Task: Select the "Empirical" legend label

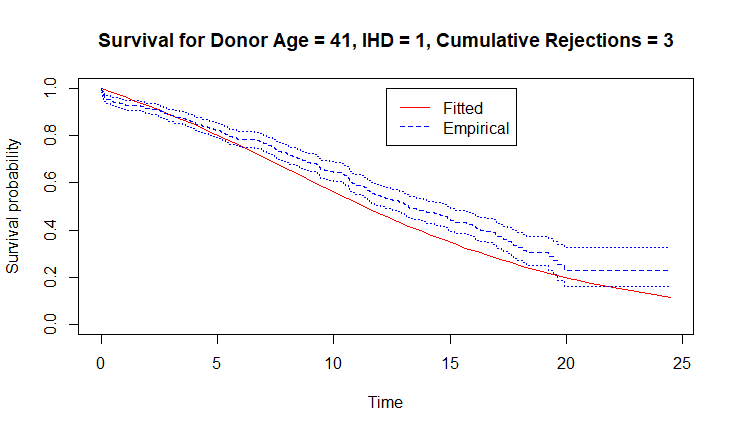Action: coord(476,128)
